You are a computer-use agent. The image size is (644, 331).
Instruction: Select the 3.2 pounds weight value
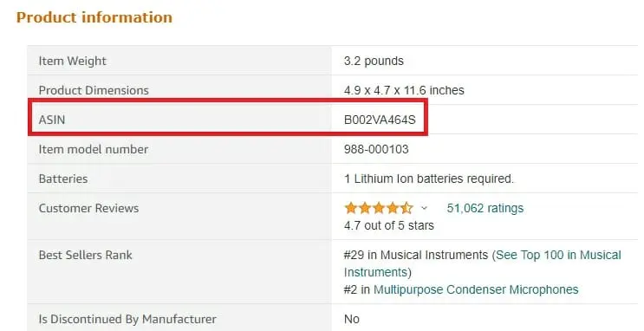click(374, 61)
